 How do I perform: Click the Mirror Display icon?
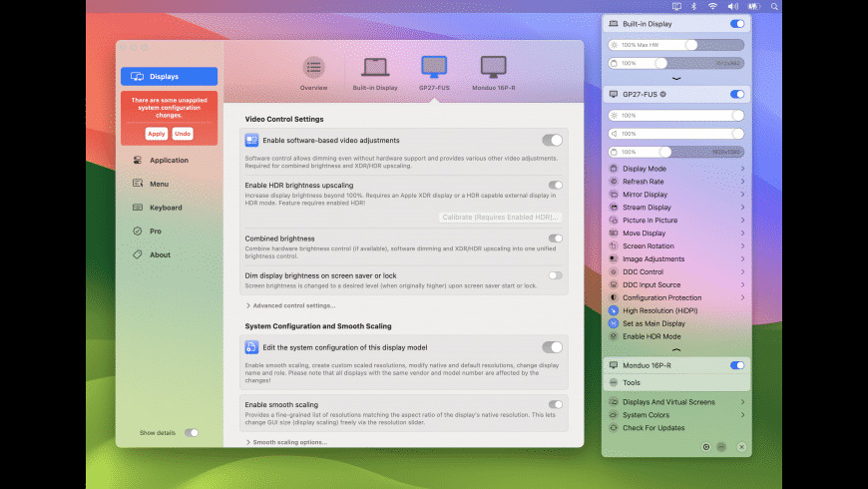(x=614, y=195)
